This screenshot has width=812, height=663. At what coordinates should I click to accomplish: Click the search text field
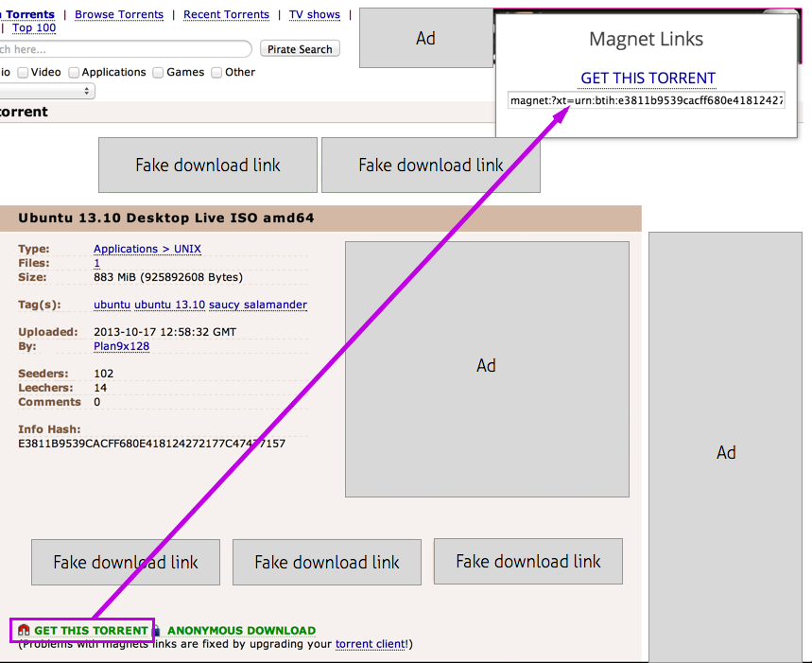point(126,49)
